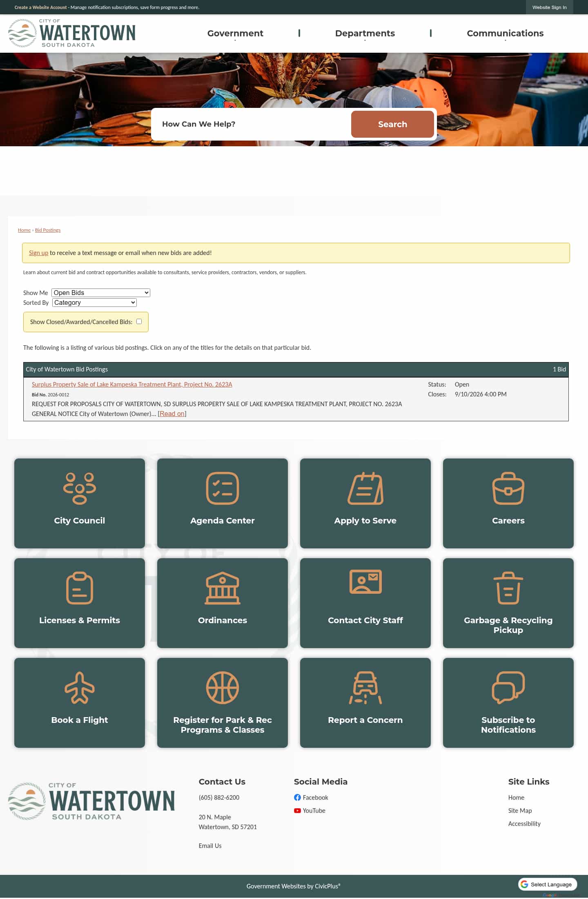Click the CivicPlus link in footer bar
Viewport: 588px width, 899px height.
click(327, 886)
